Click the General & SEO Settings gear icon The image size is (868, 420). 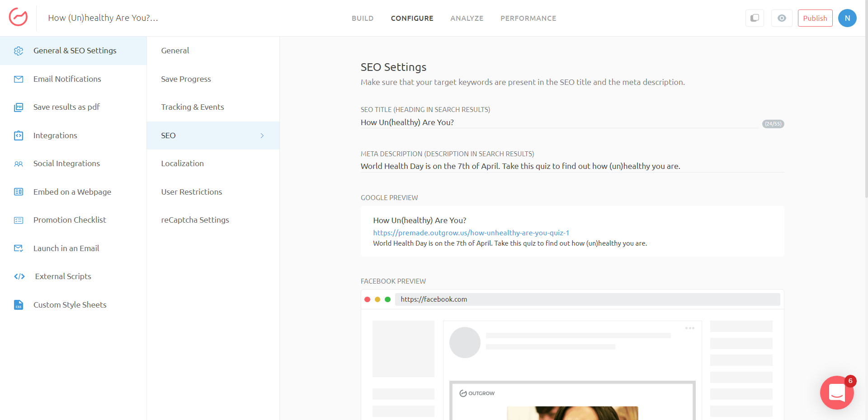pyautogui.click(x=19, y=51)
